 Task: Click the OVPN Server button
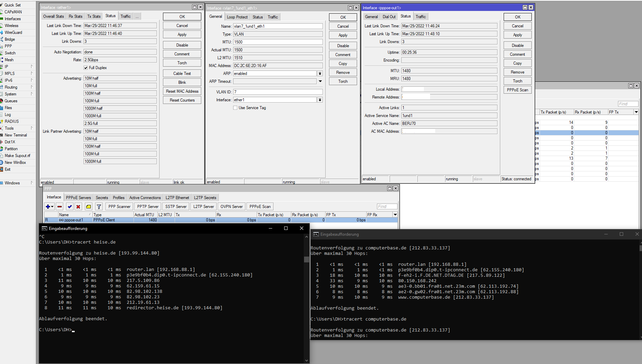[x=231, y=207]
